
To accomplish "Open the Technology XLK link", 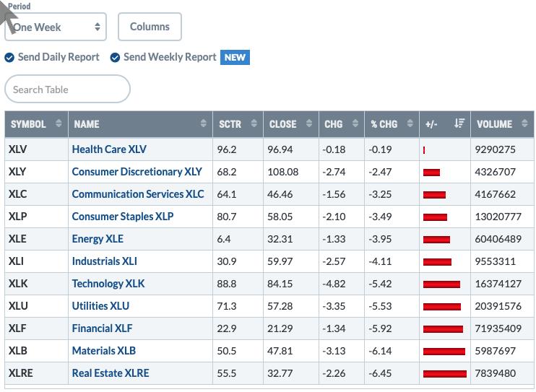I will [108, 283].
